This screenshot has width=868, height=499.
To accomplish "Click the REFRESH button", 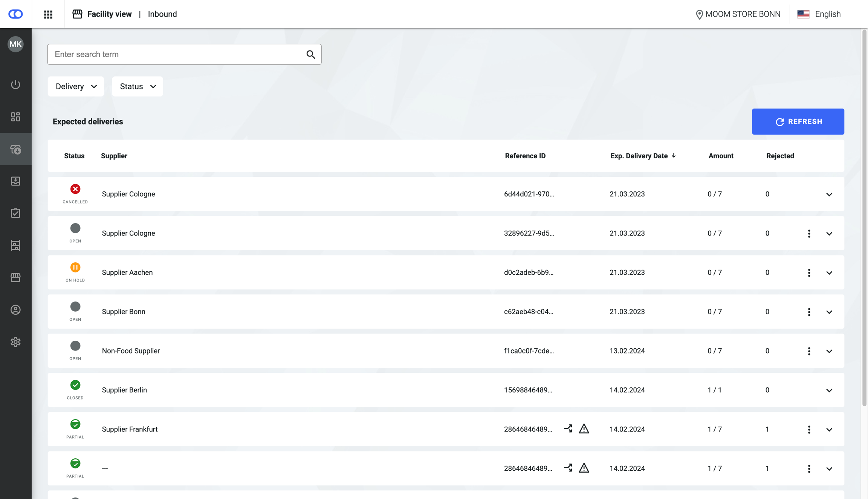I will (798, 121).
